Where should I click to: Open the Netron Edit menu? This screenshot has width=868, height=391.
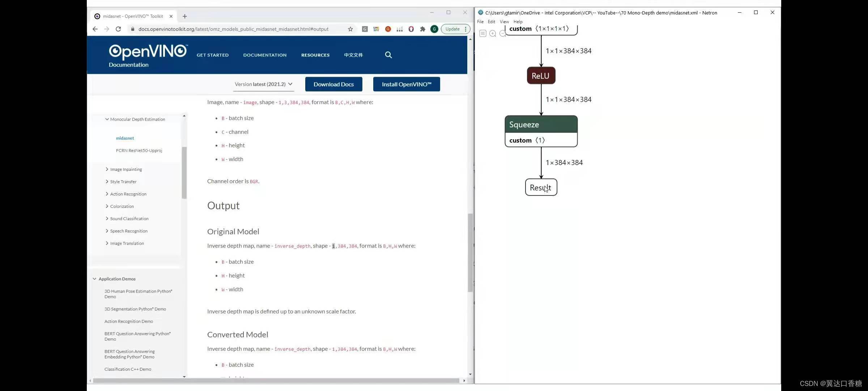[x=491, y=22]
